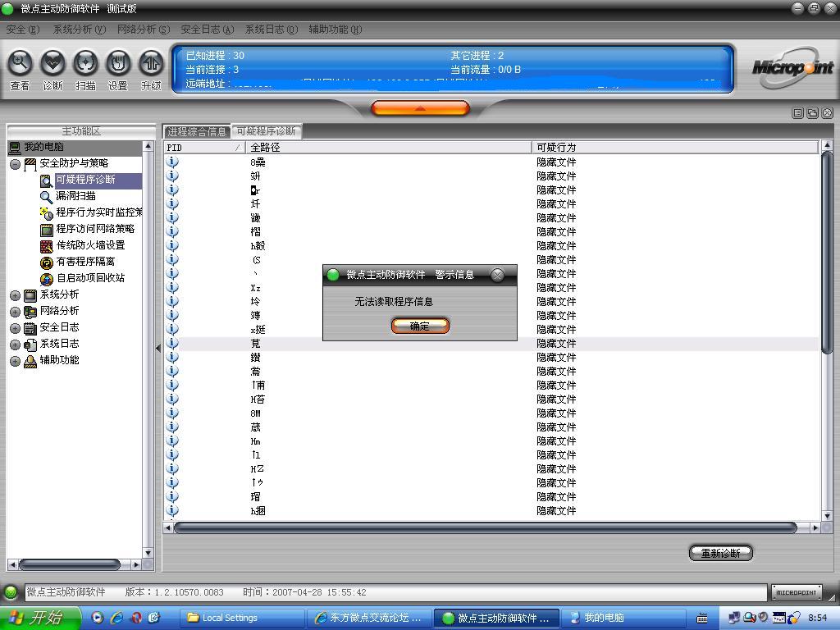Click the green status icon in status bar
Screen dimensions: 840x630
tap(11, 592)
